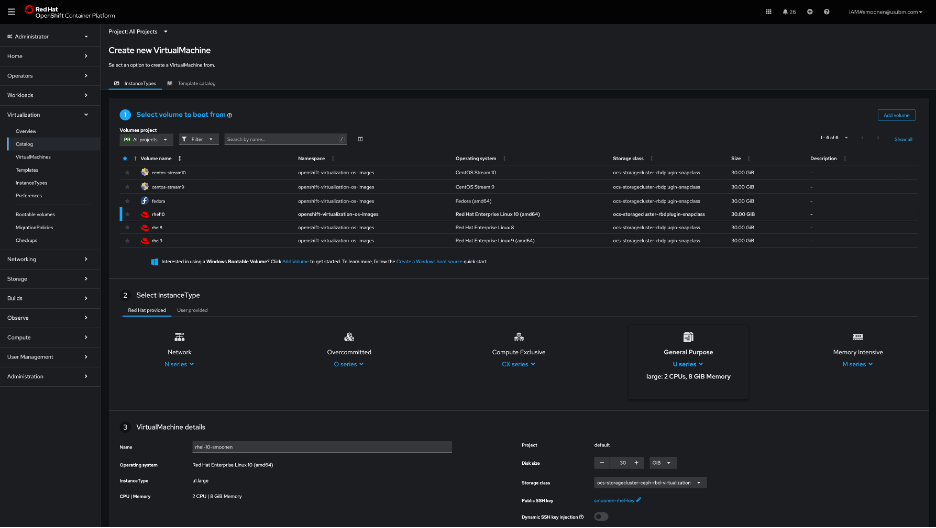This screenshot has width=936, height=528.
Task: Switch to User provided instance types tab
Action: pos(192,310)
